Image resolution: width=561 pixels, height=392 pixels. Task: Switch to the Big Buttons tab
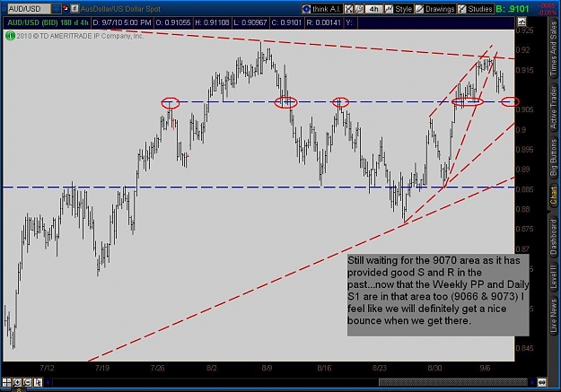[x=554, y=157]
